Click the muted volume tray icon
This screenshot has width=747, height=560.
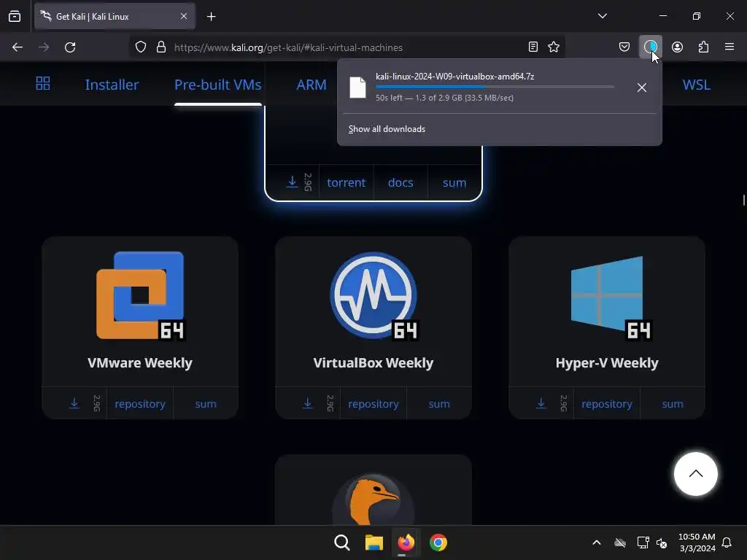click(x=662, y=542)
